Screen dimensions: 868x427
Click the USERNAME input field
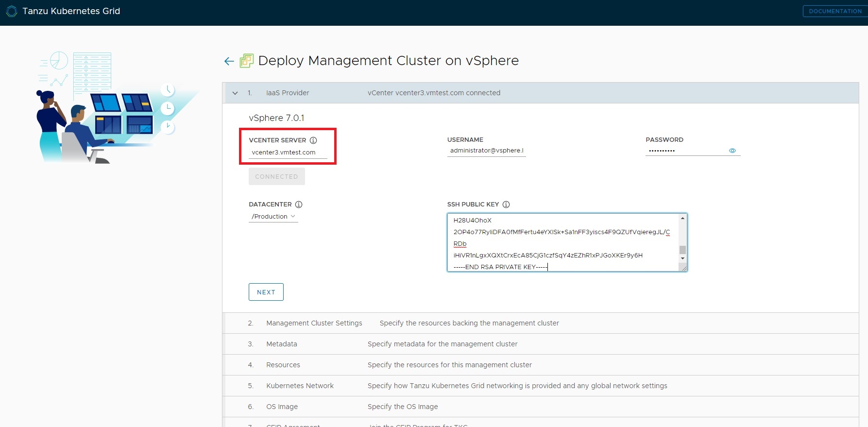coord(487,151)
